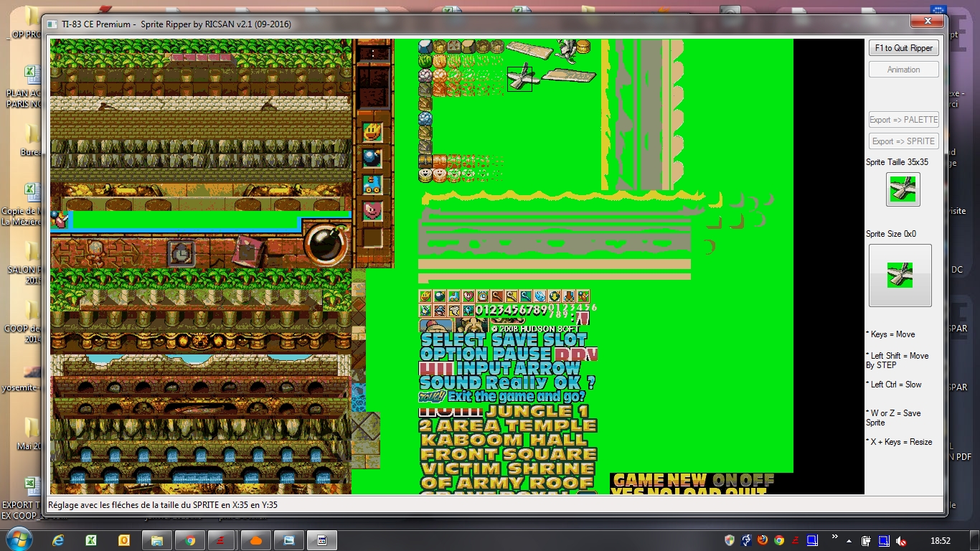Click the yellow-background wand icon

click(x=511, y=296)
